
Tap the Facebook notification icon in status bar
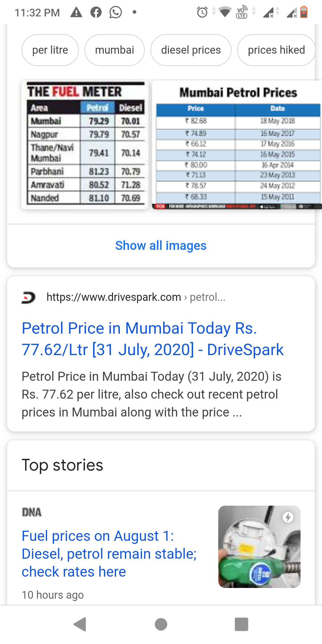pyautogui.click(x=96, y=12)
